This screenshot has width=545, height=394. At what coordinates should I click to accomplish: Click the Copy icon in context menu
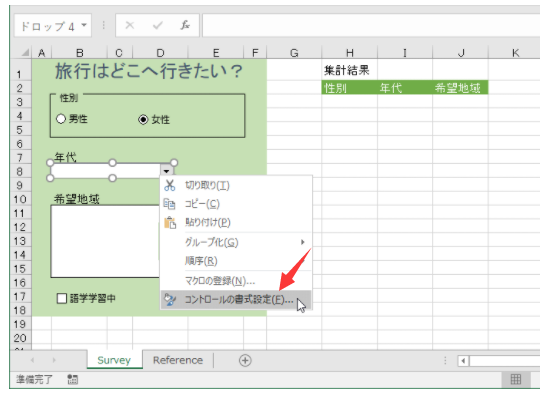click(169, 204)
